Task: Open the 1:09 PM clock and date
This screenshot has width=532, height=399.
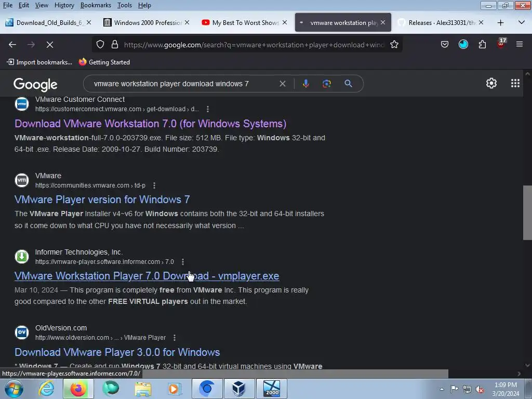Action: pyautogui.click(x=506, y=389)
